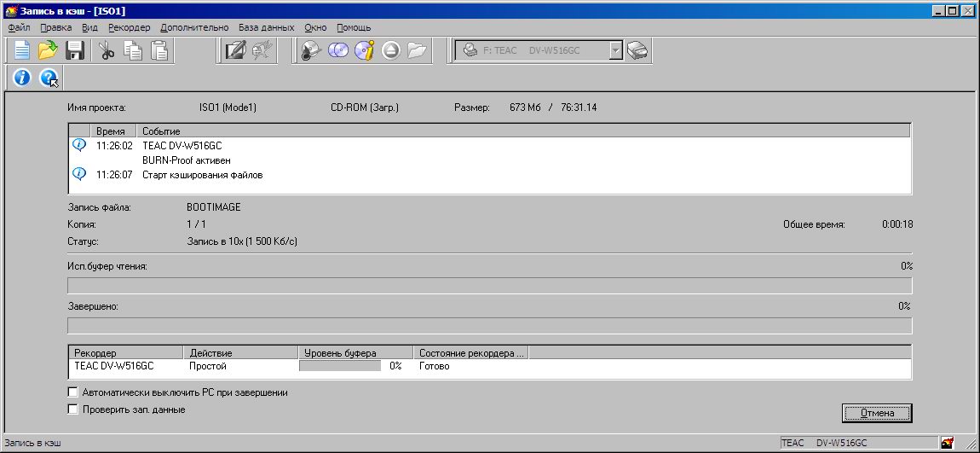The image size is (980, 453).
Task: Toggle the 'Проверить зап. данные' checkbox
Action: (72, 409)
